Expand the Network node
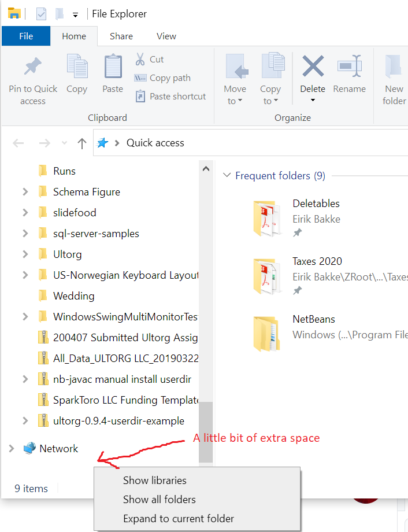408x532 pixels. [x=11, y=449]
